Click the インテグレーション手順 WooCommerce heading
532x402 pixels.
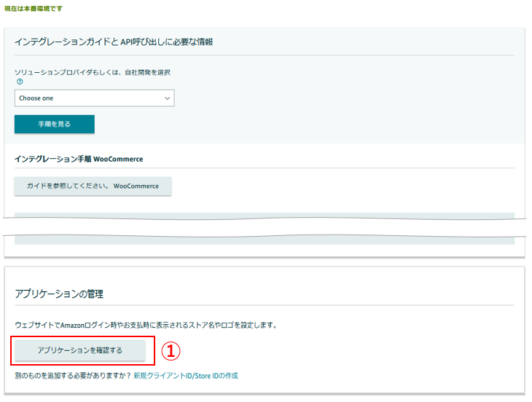[x=79, y=159]
